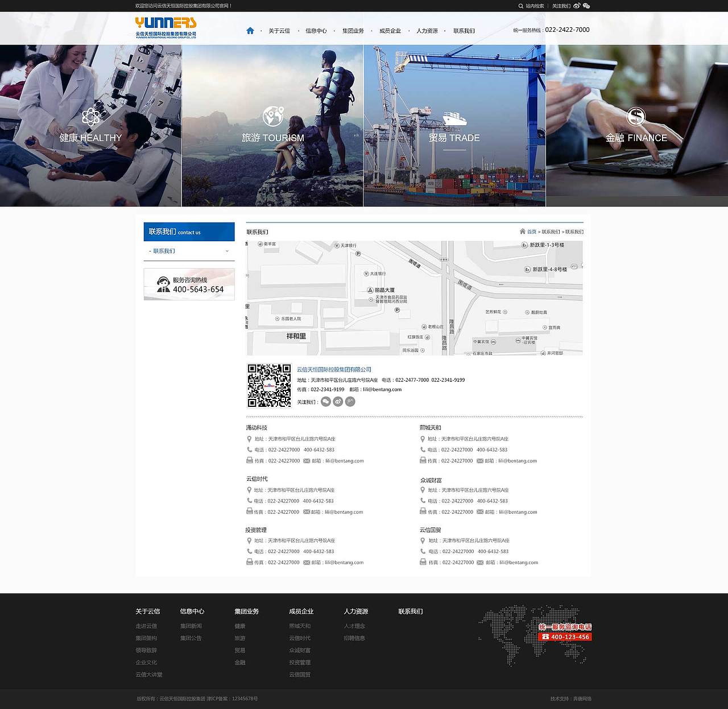Click the location pin icon under 投资管理
The height and width of the screenshot is (709, 728).
coord(249,541)
